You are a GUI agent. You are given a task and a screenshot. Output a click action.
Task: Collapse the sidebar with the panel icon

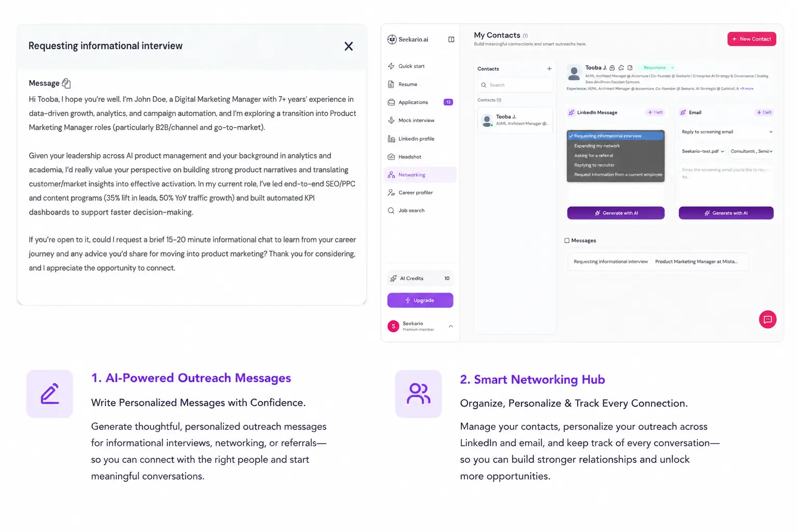pos(451,39)
